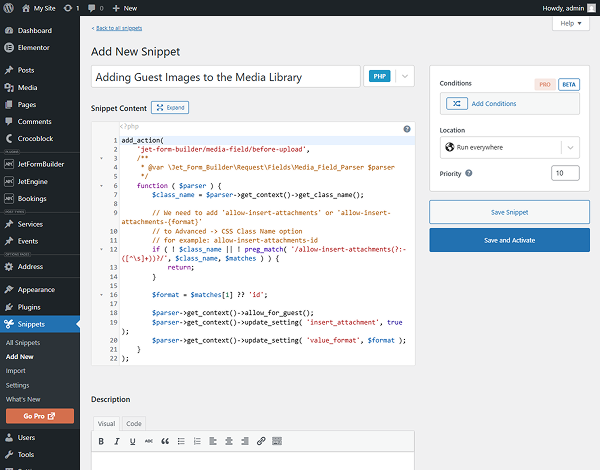The image size is (600, 470).
Task: Open Pages menu item
Action: click(27, 104)
